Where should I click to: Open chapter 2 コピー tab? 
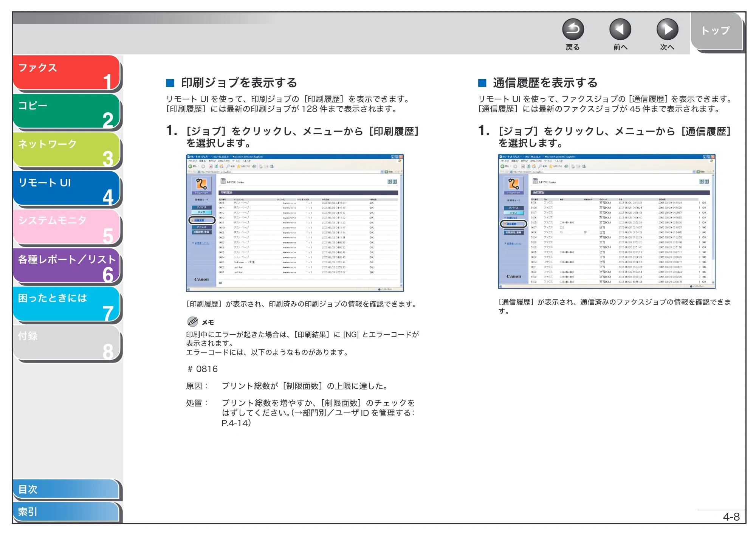pos(67,111)
